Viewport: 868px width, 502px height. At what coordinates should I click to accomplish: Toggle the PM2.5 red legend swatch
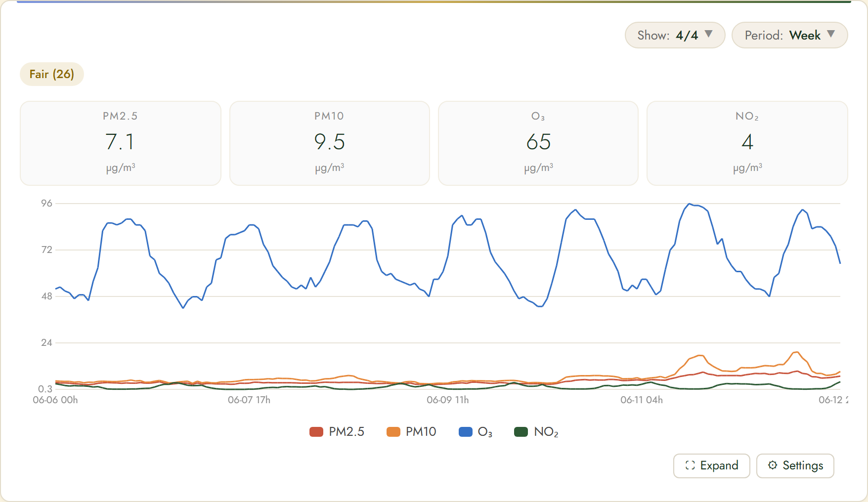point(316,432)
